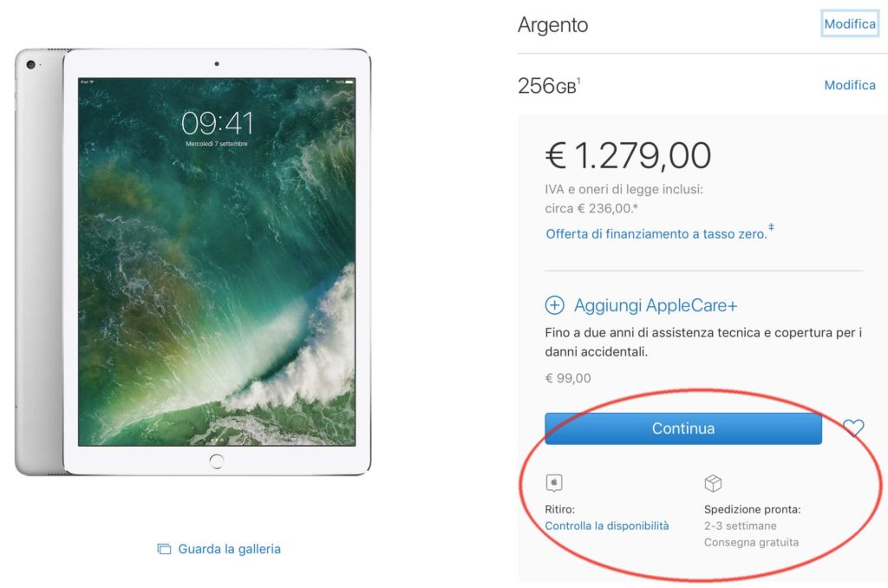Screen dimensions: 888x588
Task: Click the footnote superscript after 256GB
Action: pyautogui.click(x=578, y=81)
